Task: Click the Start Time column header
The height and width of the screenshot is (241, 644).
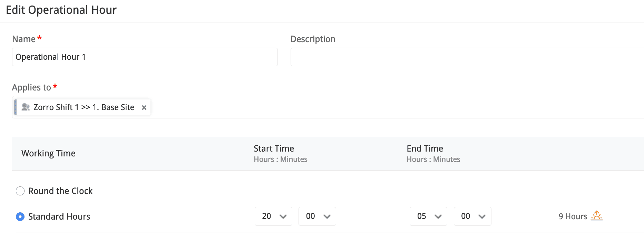Action: tap(274, 148)
